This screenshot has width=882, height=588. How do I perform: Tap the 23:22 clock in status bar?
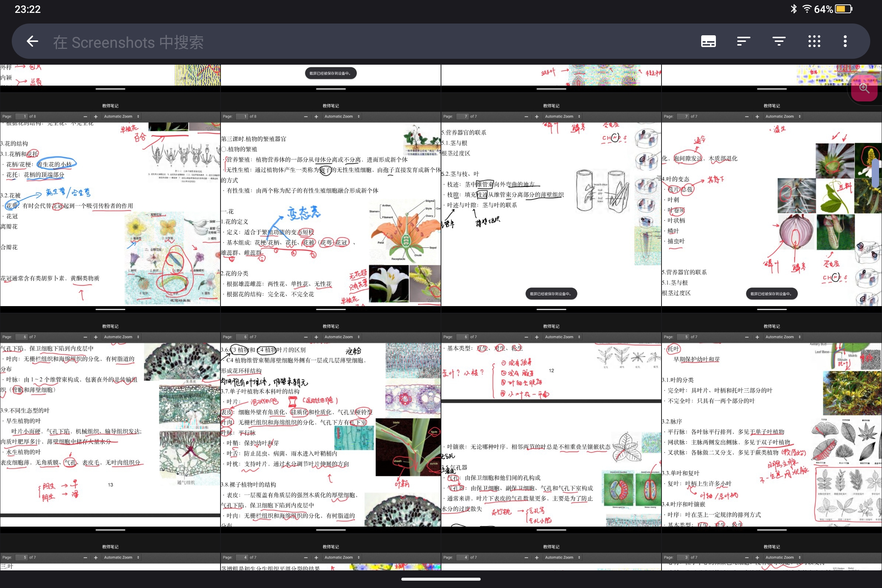(27, 9)
